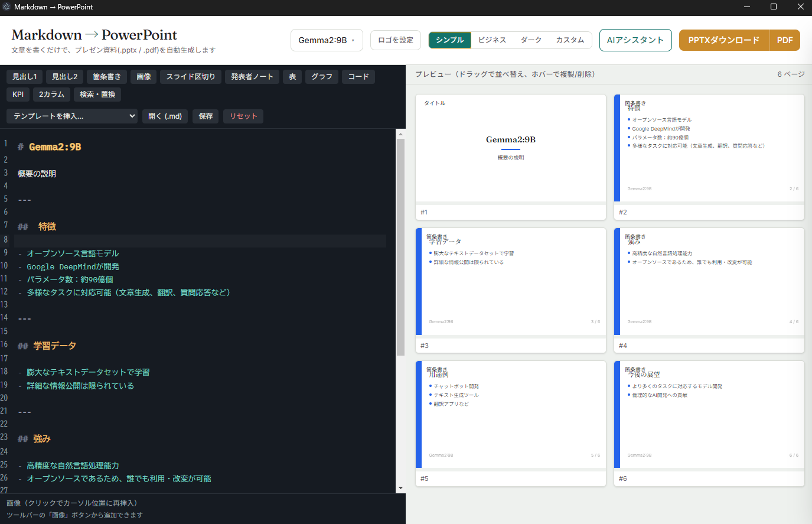Insert a chart with グラフ button
This screenshot has height=524, width=812.
coord(322,77)
